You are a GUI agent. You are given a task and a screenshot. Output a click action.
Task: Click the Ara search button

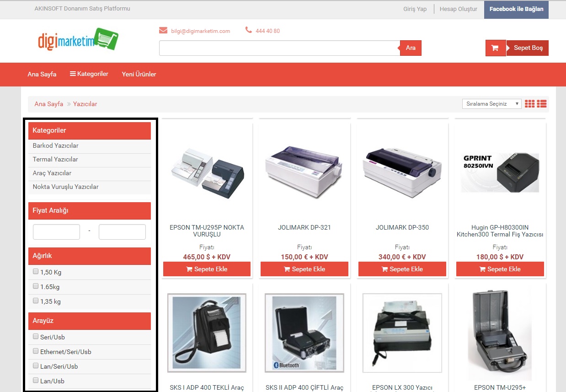tap(411, 48)
